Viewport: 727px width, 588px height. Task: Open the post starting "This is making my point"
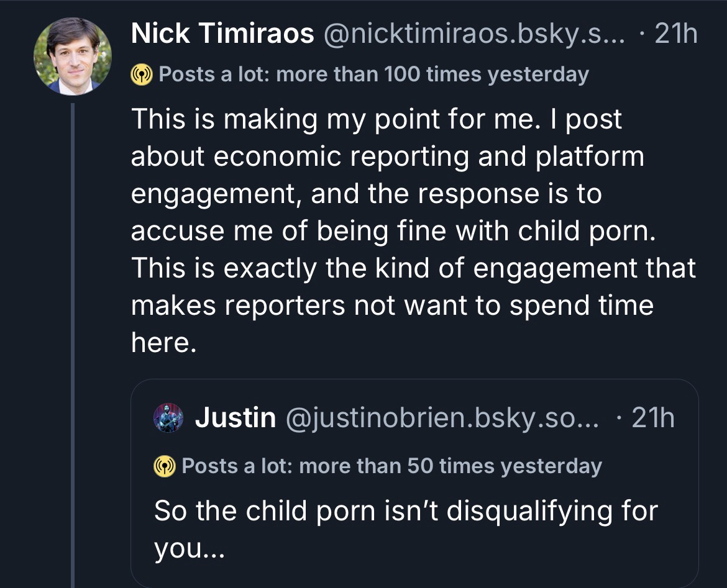coord(376,119)
